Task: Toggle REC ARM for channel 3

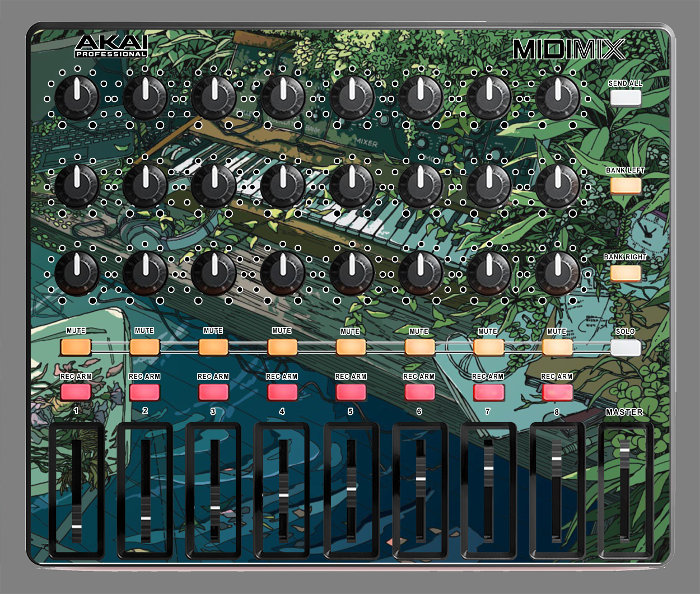Action: click(213, 392)
